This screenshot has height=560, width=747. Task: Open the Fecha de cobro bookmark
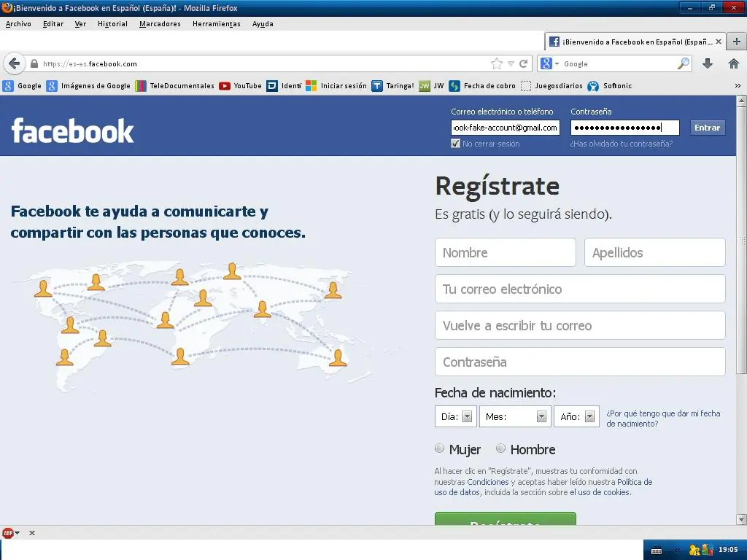(x=483, y=86)
